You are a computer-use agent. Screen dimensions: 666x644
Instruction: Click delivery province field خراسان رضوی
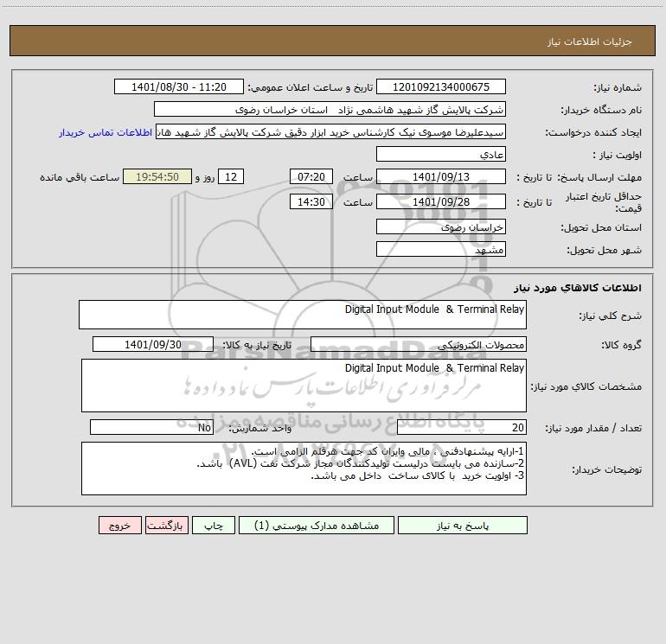pos(441,226)
